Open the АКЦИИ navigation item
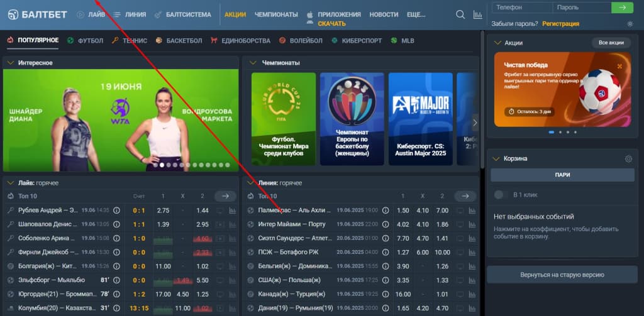 (235, 14)
